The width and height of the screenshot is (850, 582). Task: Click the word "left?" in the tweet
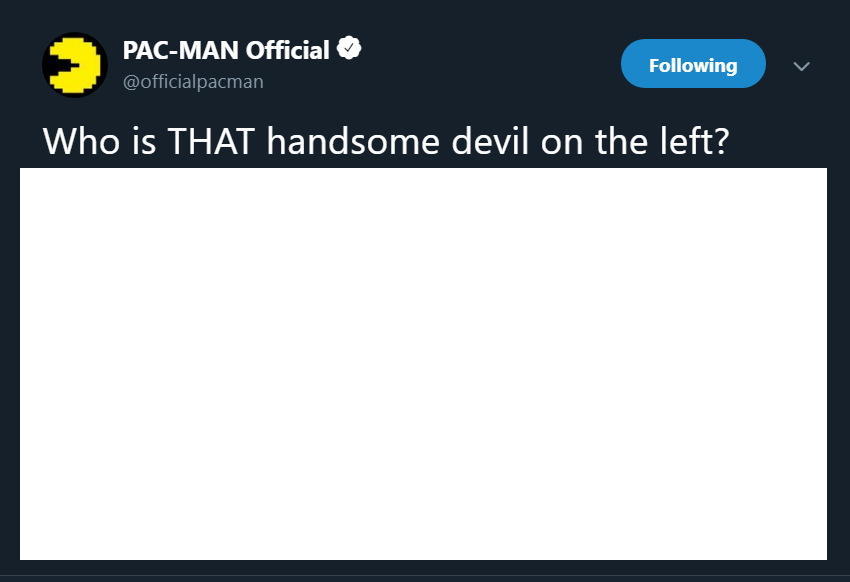[x=694, y=141]
